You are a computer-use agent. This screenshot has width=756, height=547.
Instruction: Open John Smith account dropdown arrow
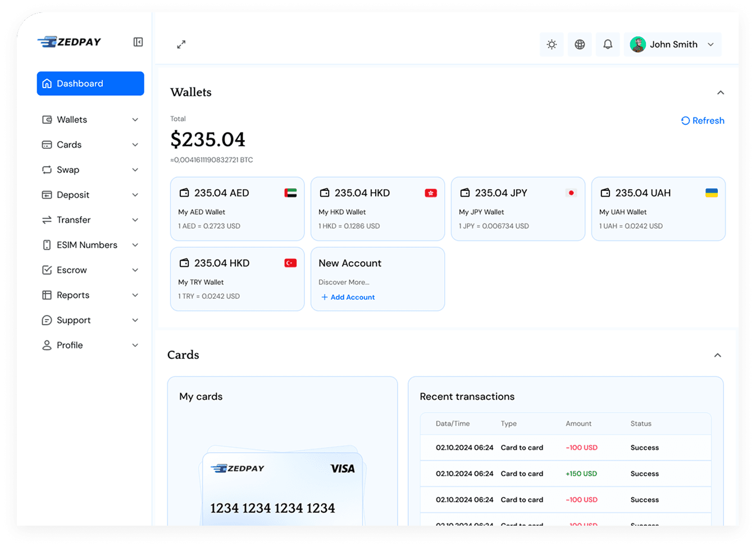point(711,44)
